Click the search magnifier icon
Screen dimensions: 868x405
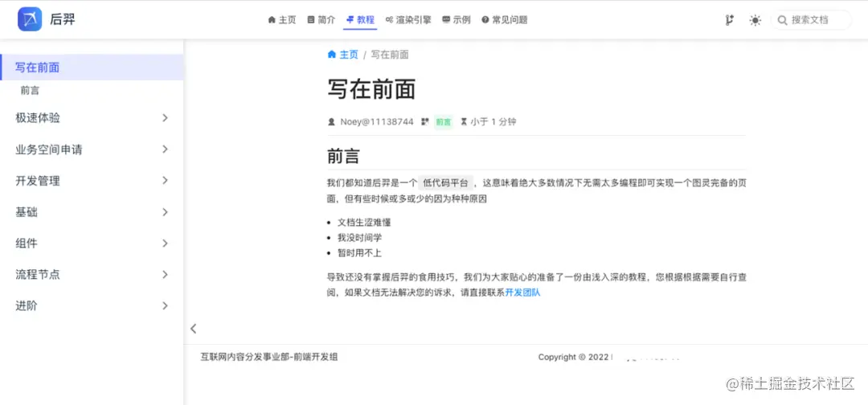click(x=782, y=20)
